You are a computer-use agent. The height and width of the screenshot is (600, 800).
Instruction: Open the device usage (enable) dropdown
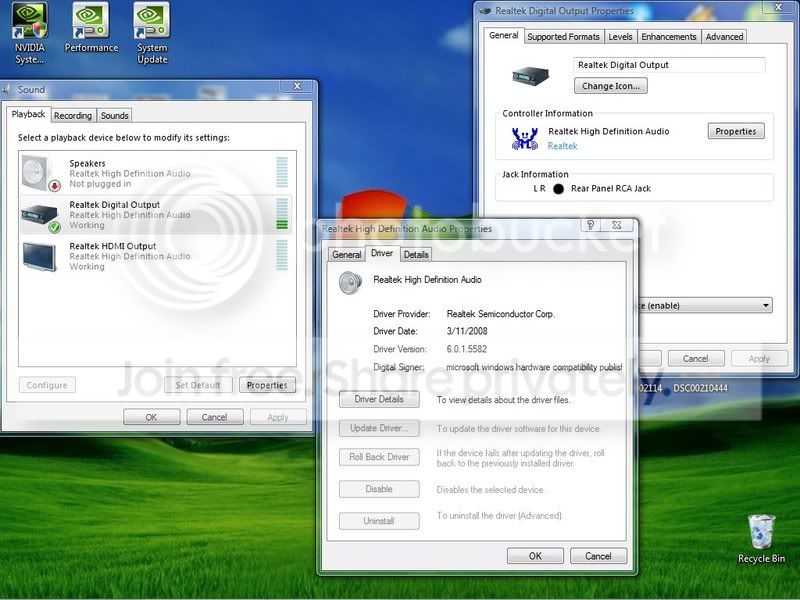705,305
